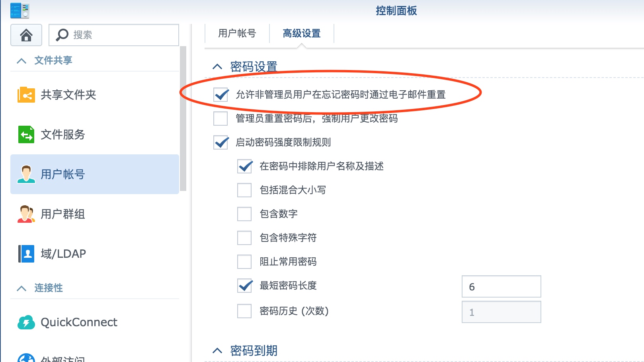Screen dimensions: 644x362
Task: Collapse the 连接性 sidebar group
Action: [21, 288]
